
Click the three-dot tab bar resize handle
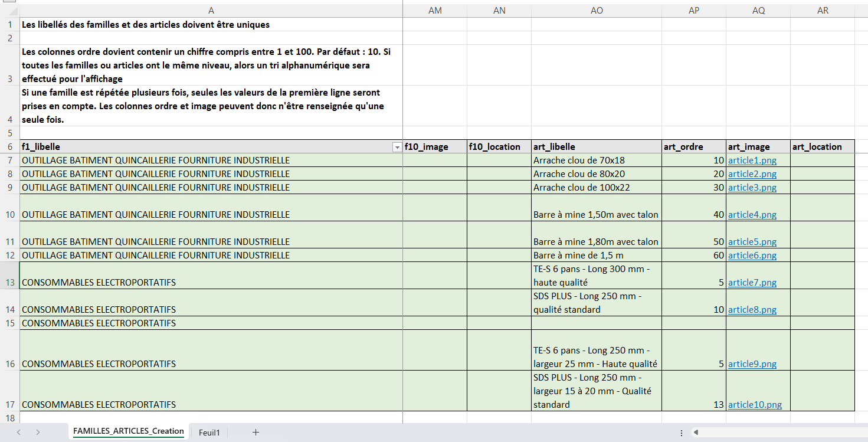pos(682,433)
